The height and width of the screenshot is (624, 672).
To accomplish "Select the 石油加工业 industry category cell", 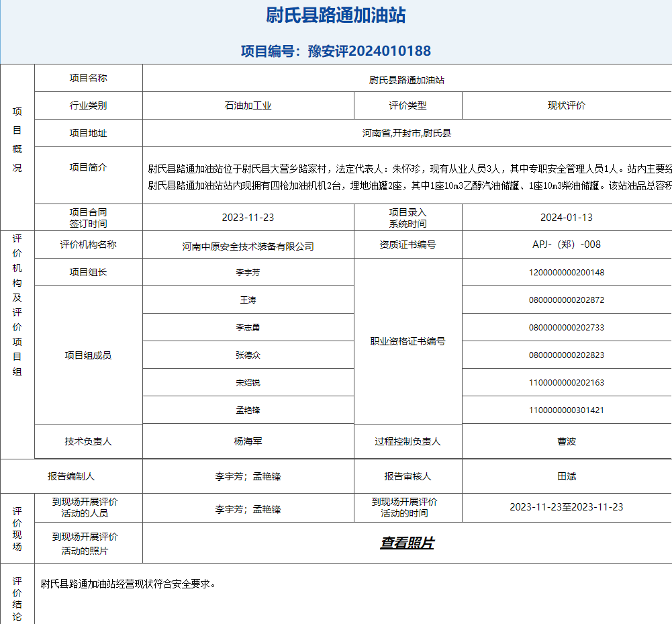I will [x=248, y=105].
